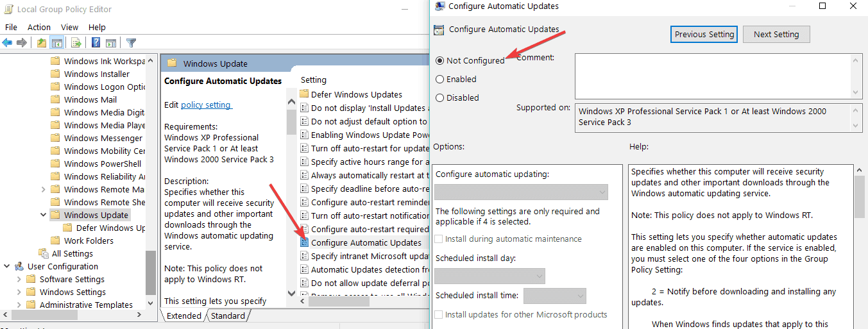The height and width of the screenshot is (329, 868).
Task: Click folder icon of Defer Windows Updates setting
Action: [305, 94]
